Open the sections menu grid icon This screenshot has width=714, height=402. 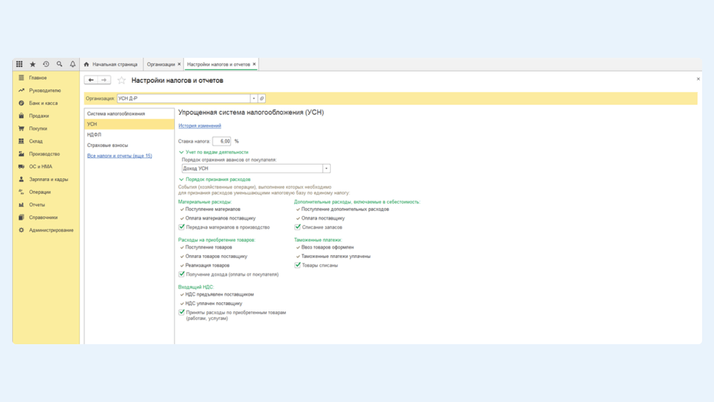click(x=19, y=64)
